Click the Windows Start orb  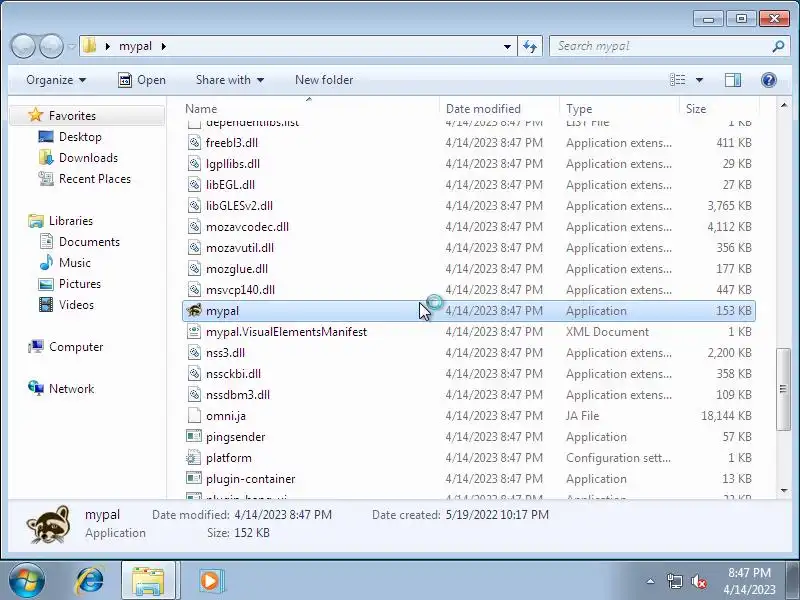coord(27,581)
